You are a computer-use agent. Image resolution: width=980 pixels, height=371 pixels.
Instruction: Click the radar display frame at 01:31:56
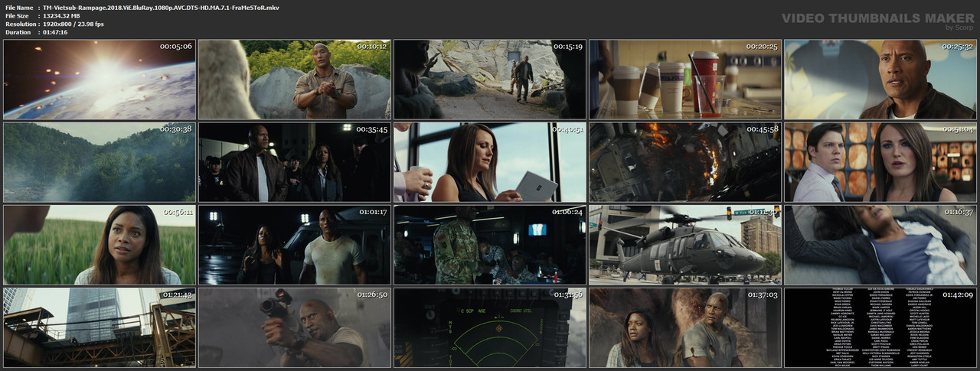(x=489, y=327)
